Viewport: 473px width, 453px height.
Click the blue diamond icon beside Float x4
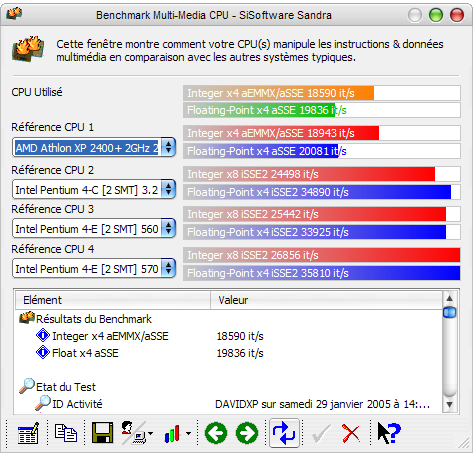coord(43,352)
